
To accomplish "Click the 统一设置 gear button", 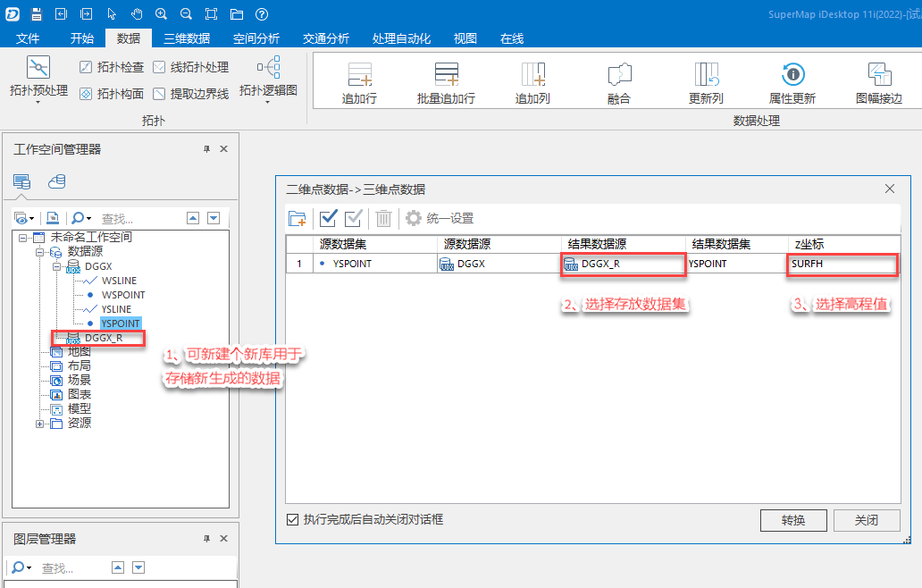I will [439, 218].
